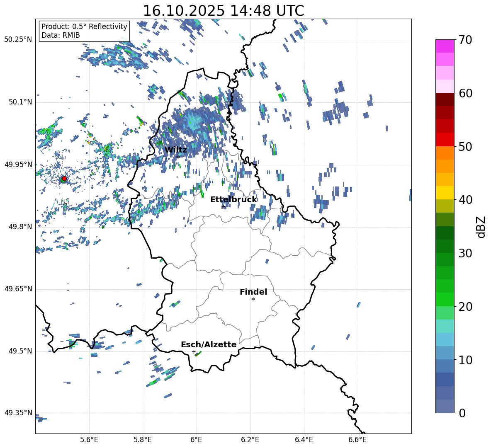Click the colorbar tick label 30
491x448 pixels.
pyautogui.click(x=465, y=253)
